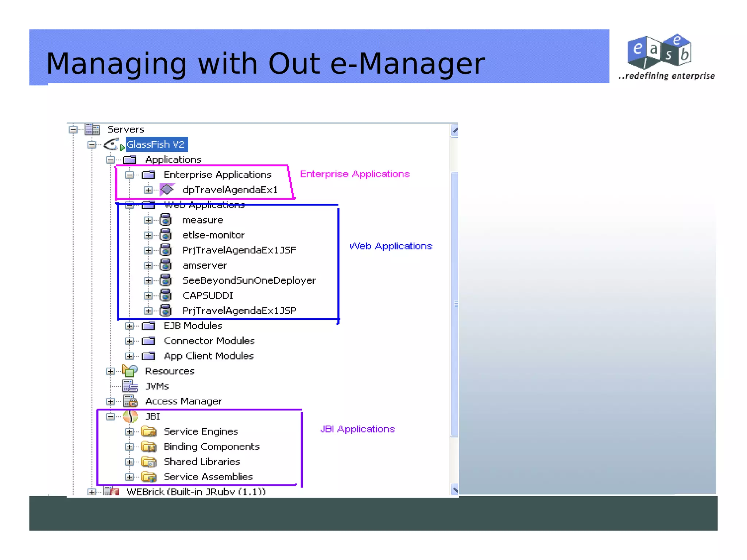
Task: Click the JBI node icon
Action: 130,416
